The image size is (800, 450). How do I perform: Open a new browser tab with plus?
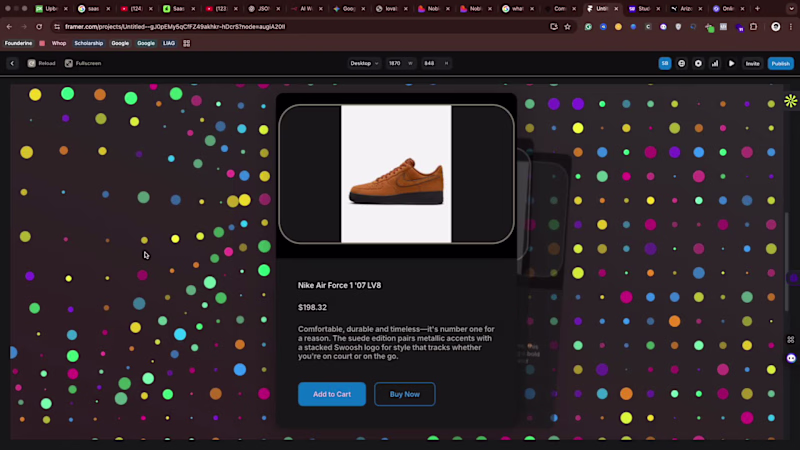click(757, 9)
